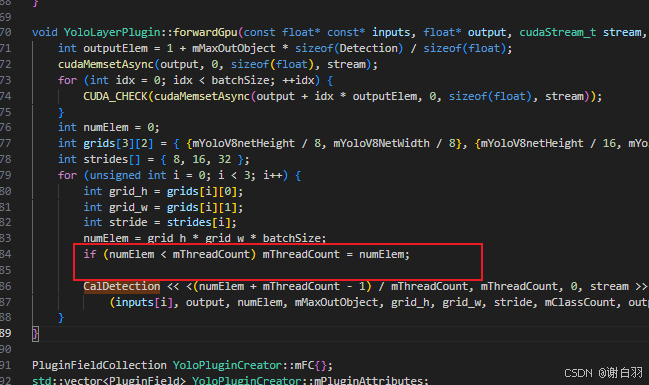
Task: Click "mMaxOutObject" in the kernel argument list
Action: [336, 303]
